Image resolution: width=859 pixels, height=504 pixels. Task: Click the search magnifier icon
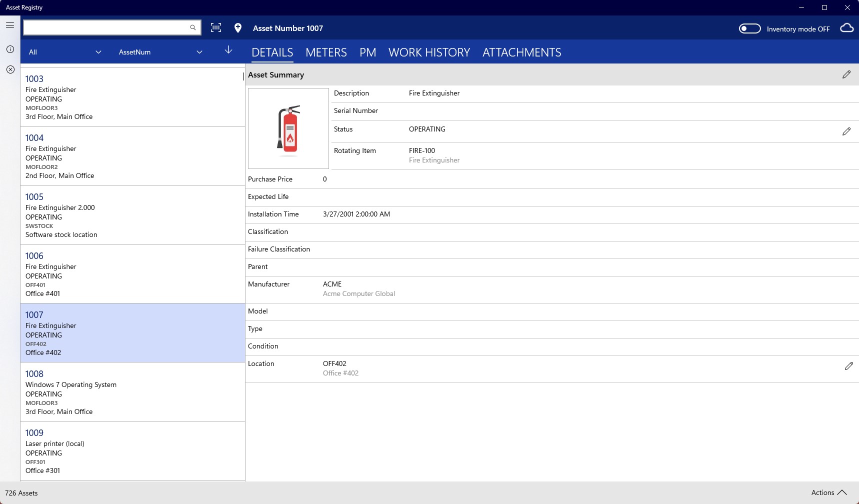click(x=193, y=27)
